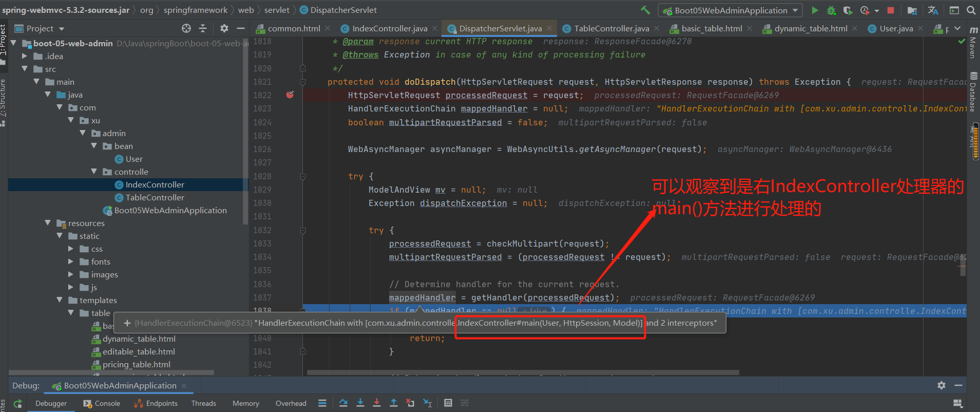Open Project Structure from the top toolbar
The image size is (980, 412).
tap(912, 10)
